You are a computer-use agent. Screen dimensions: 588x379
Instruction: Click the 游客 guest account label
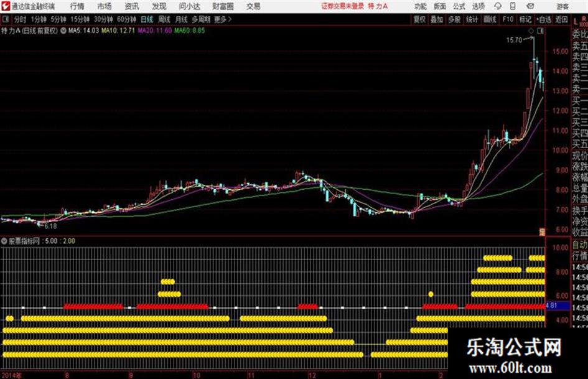(562, 6)
